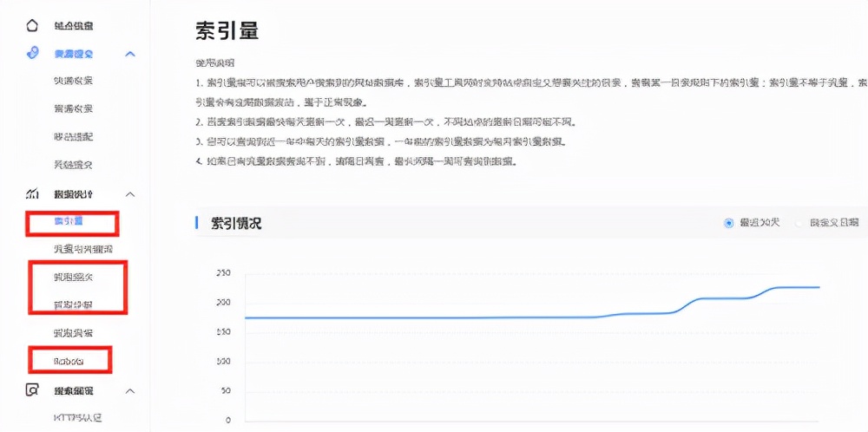Open the 流量与关键词 sidebar item
This screenshot has width=868, height=432.
tap(83, 249)
